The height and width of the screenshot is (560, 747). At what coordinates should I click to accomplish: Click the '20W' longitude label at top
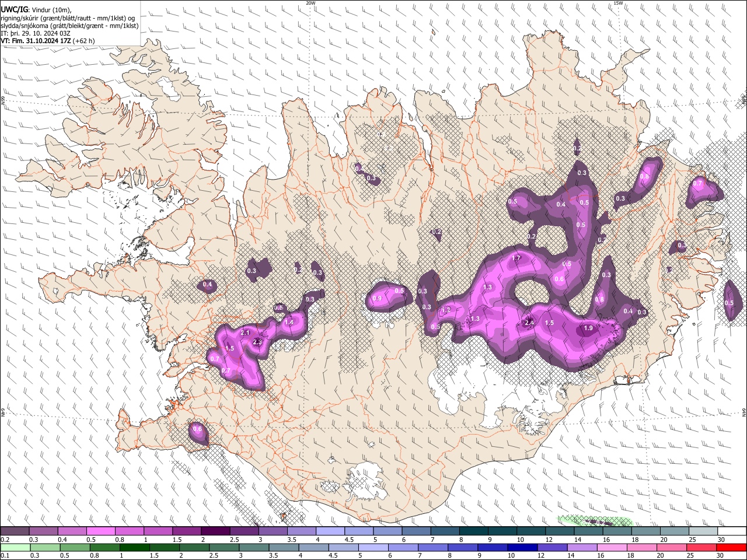[310, 3]
